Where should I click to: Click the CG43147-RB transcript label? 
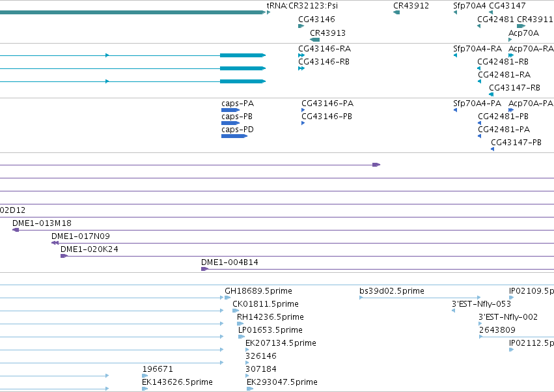tap(514, 88)
